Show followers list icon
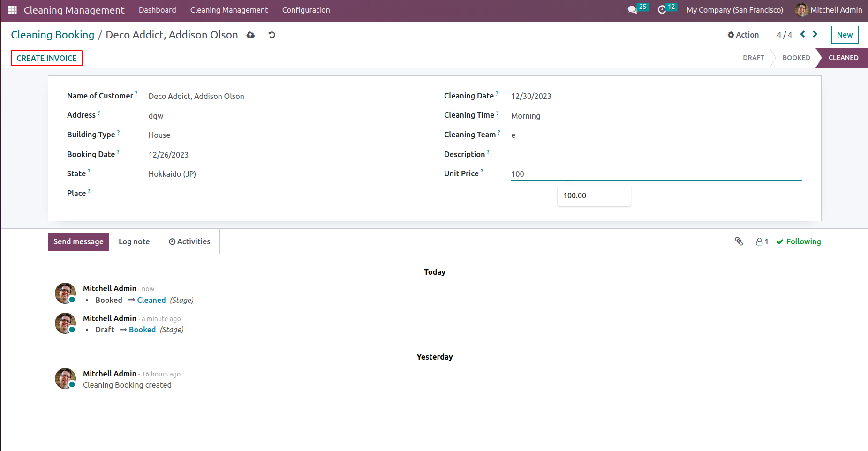Image resolution: width=868 pixels, height=451 pixels. pos(762,241)
